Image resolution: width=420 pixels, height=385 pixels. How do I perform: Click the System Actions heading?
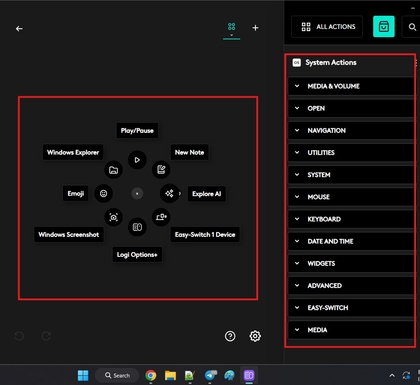pyautogui.click(x=331, y=63)
